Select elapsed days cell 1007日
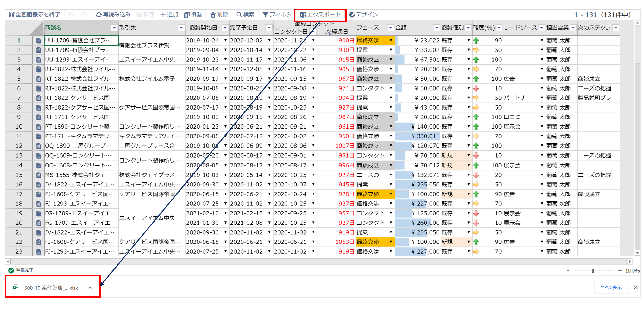 [x=336, y=146]
